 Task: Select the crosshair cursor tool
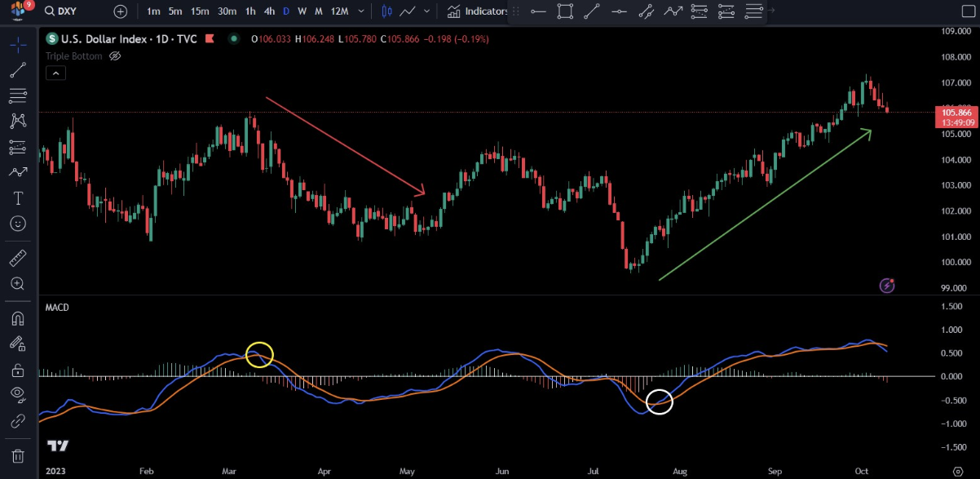17,45
